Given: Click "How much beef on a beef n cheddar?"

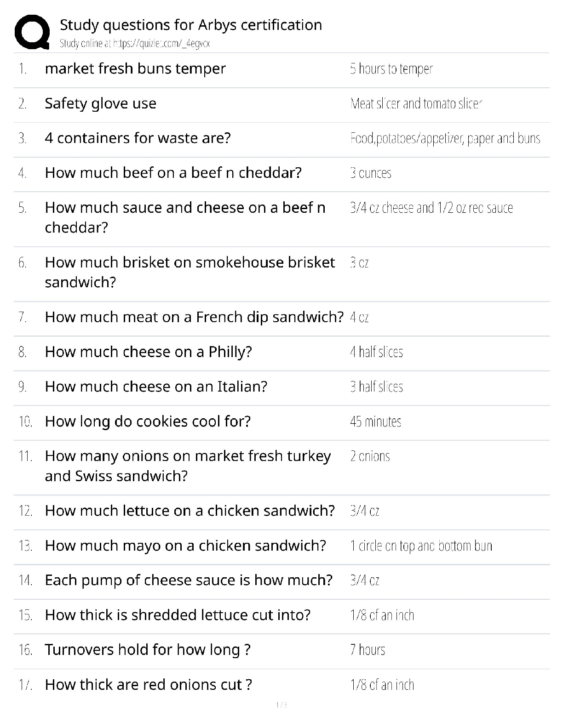Looking at the screenshot, I should coord(173,173).
